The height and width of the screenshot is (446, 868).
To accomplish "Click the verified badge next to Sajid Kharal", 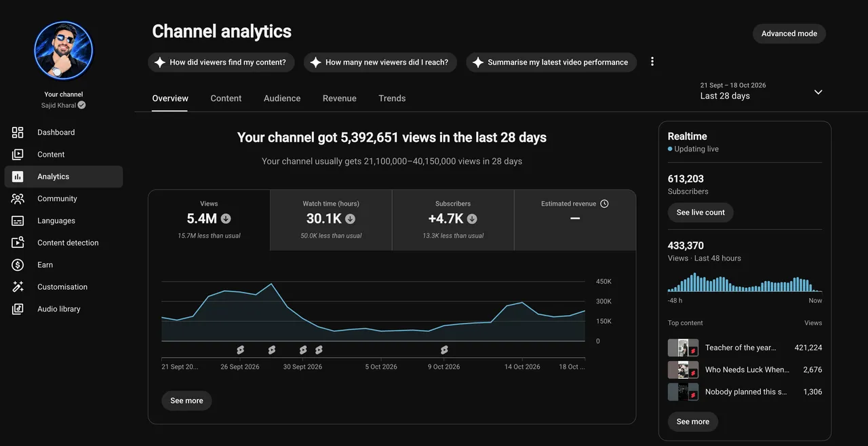I will click(81, 105).
